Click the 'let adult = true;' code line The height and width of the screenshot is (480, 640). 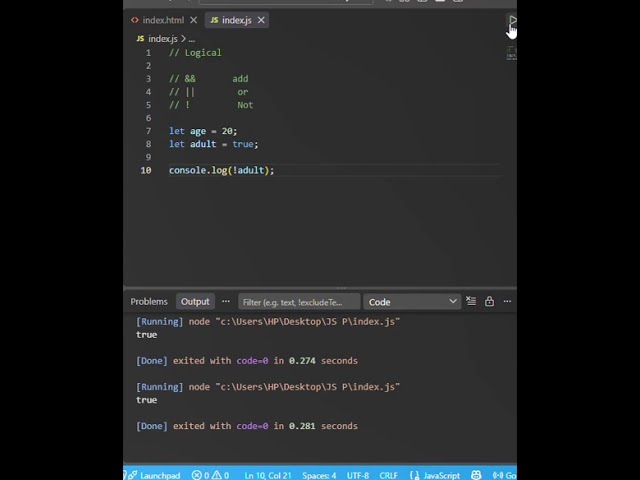(x=213, y=144)
